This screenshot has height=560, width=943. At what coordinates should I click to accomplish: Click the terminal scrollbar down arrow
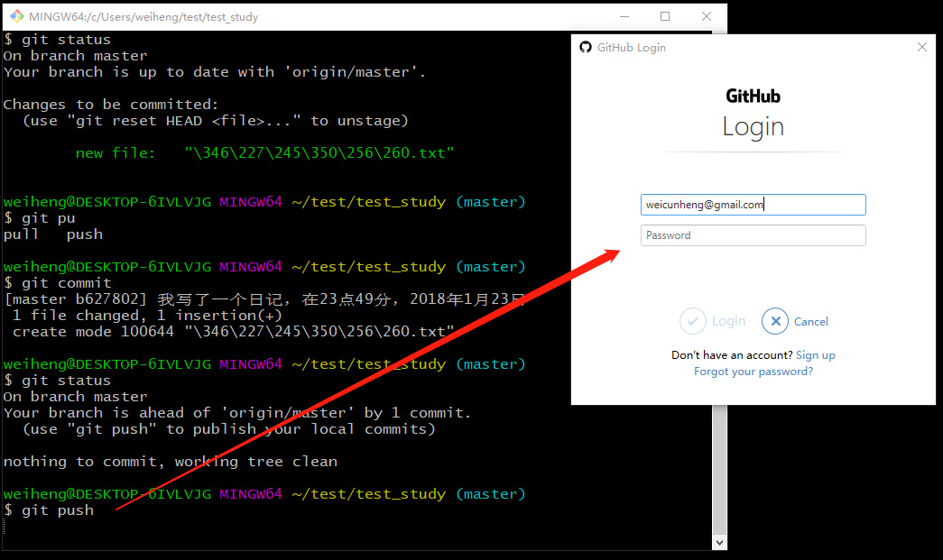pyautogui.click(x=719, y=543)
